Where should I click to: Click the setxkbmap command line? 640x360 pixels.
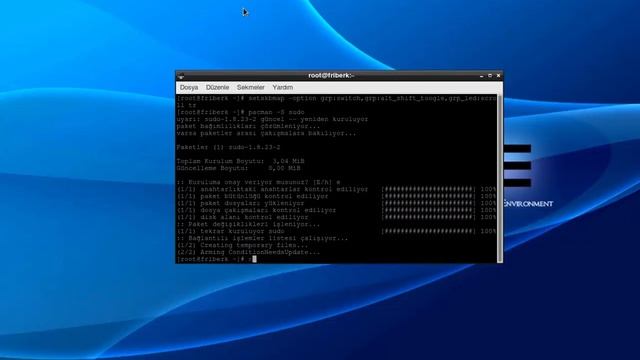click(337, 102)
